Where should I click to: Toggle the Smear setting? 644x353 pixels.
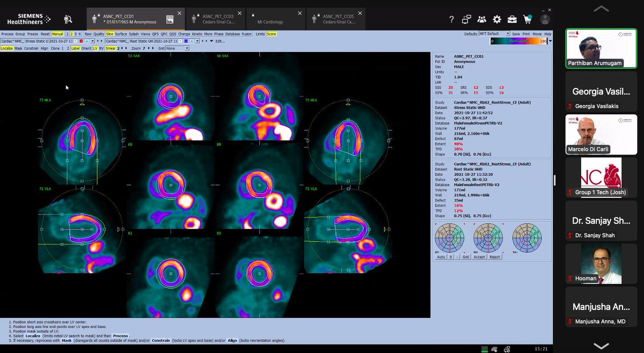pos(111,47)
